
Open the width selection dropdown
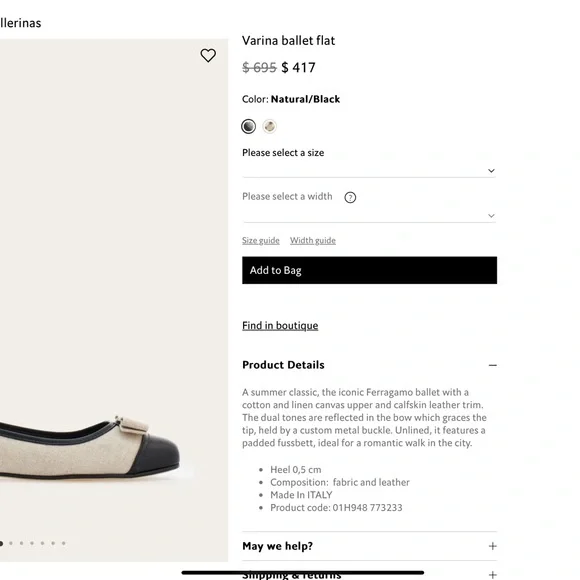[369, 216]
